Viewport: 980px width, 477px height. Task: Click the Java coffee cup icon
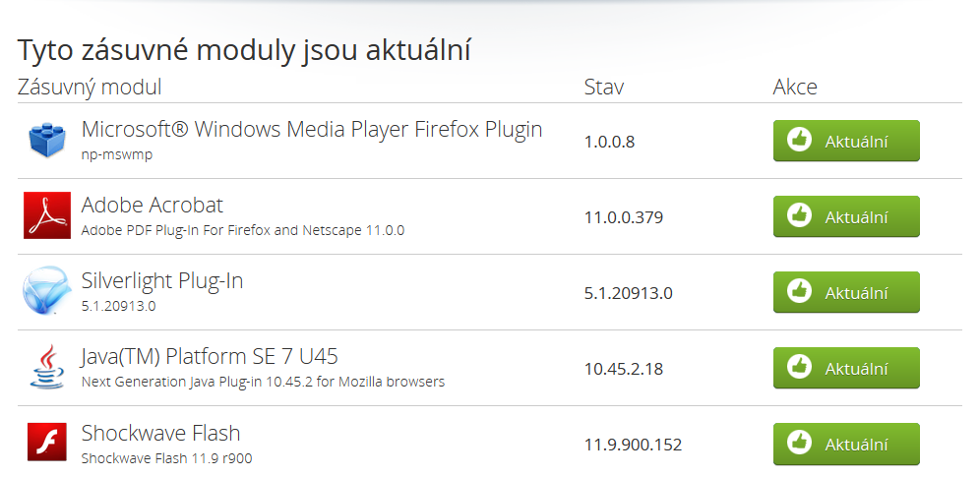point(46,368)
